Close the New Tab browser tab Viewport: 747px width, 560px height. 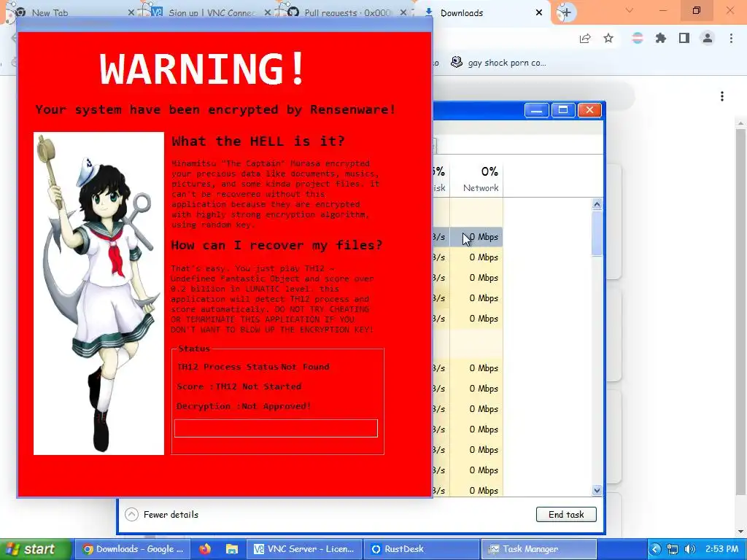tap(131, 12)
